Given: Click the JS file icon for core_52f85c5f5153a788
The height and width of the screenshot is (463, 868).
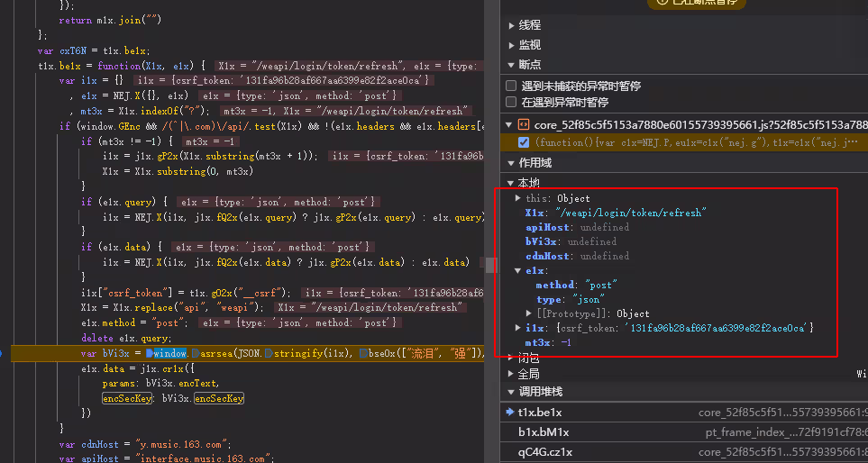Looking at the screenshot, I should pyautogui.click(x=522, y=124).
